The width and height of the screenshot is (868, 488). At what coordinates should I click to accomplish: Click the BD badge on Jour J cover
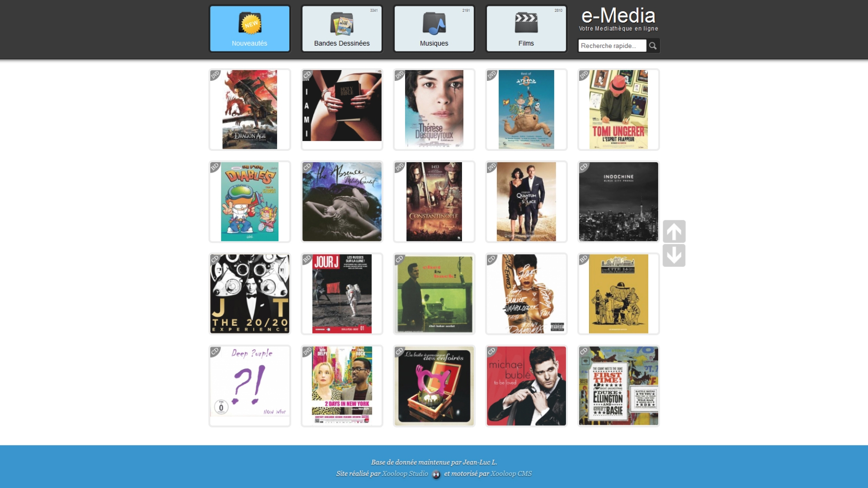(307, 259)
